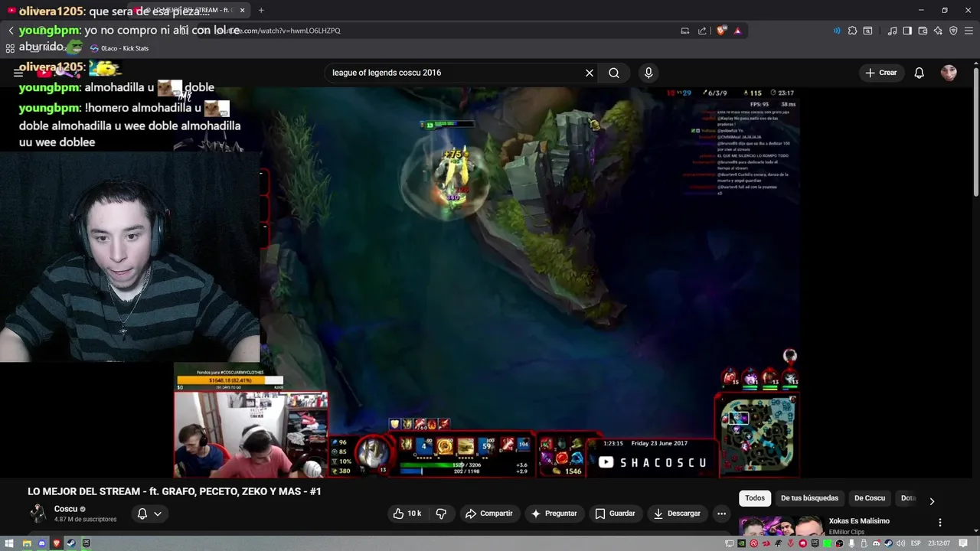Toggle the browser sidebar panel icon
The width and height of the screenshot is (980, 551).
point(907,31)
